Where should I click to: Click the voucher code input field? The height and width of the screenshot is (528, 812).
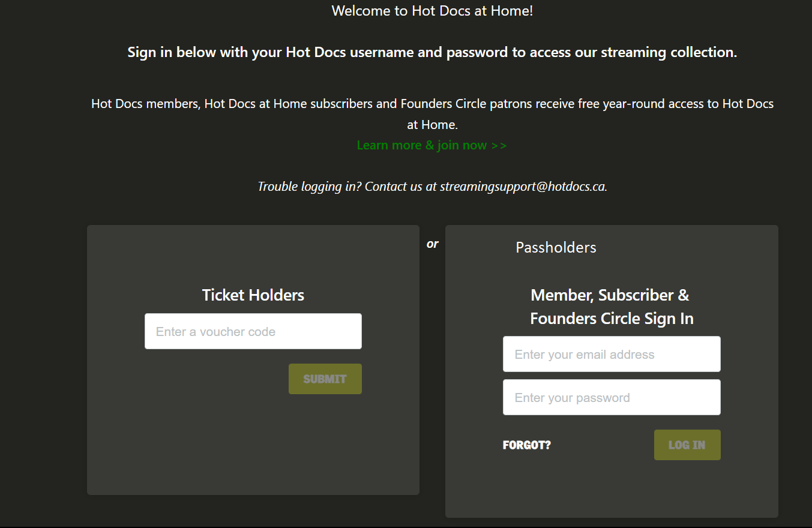point(253,331)
